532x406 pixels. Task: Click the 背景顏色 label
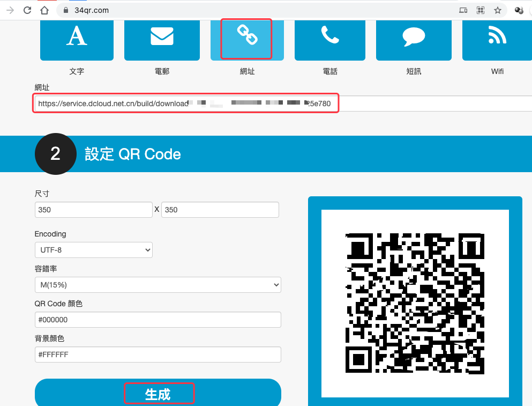pos(49,338)
